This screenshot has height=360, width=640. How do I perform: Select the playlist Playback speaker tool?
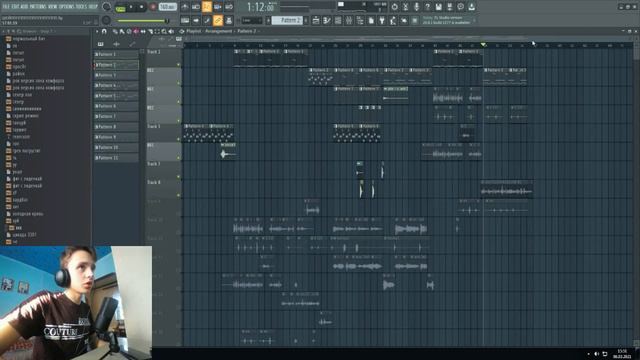pos(171,31)
